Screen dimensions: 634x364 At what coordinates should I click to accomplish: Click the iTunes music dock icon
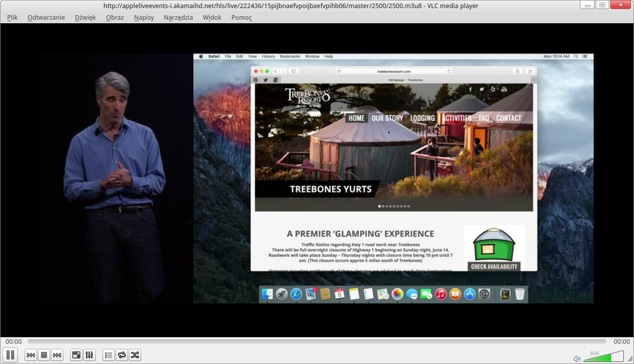[x=441, y=294]
